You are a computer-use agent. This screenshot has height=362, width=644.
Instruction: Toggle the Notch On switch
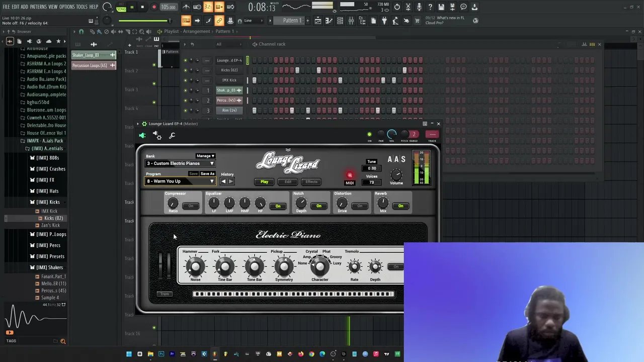[319, 206]
